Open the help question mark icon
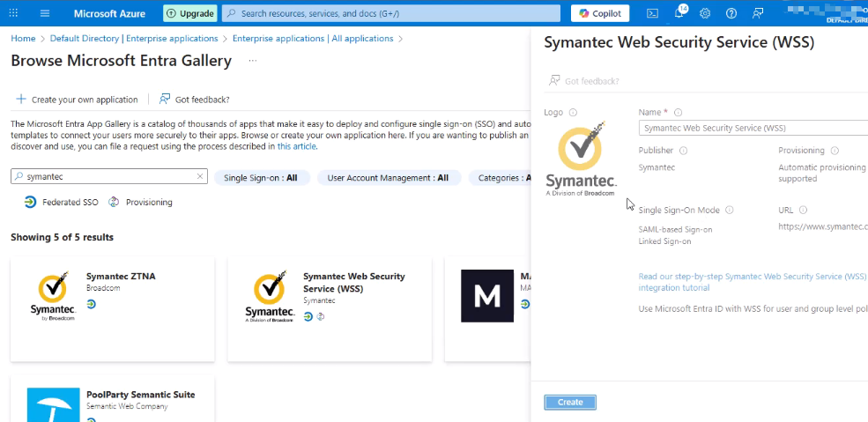This screenshot has height=422, width=868. (731, 13)
